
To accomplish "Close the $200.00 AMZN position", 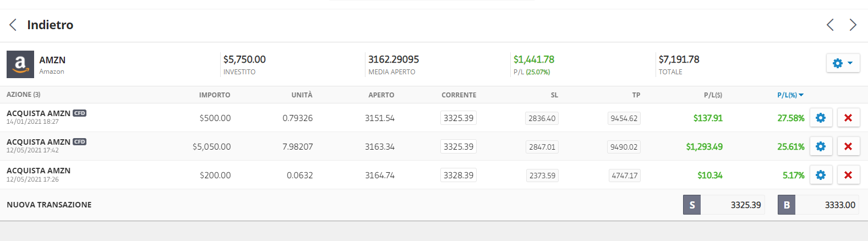I will 848,175.
